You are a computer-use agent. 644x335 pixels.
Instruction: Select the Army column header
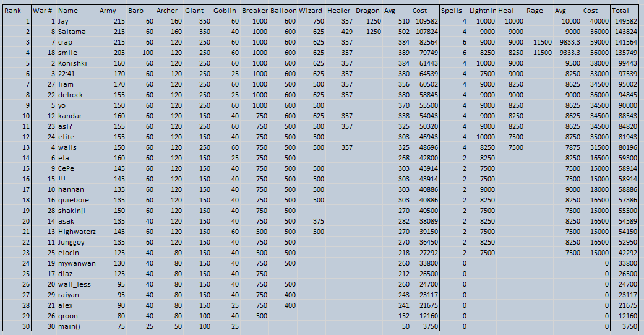(108, 11)
